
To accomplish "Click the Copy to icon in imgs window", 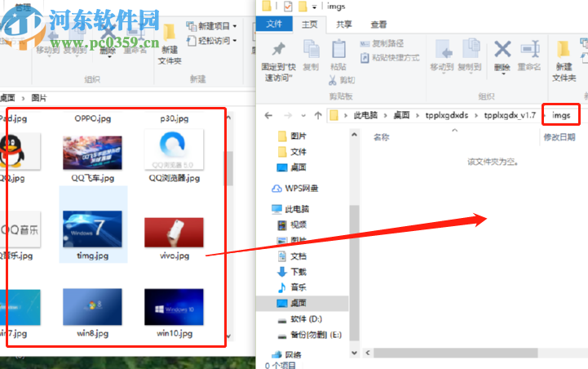I will (471, 49).
